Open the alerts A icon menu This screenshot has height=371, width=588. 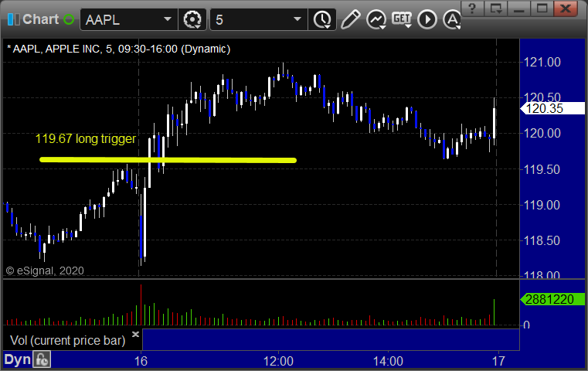click(x=452, y=19)
